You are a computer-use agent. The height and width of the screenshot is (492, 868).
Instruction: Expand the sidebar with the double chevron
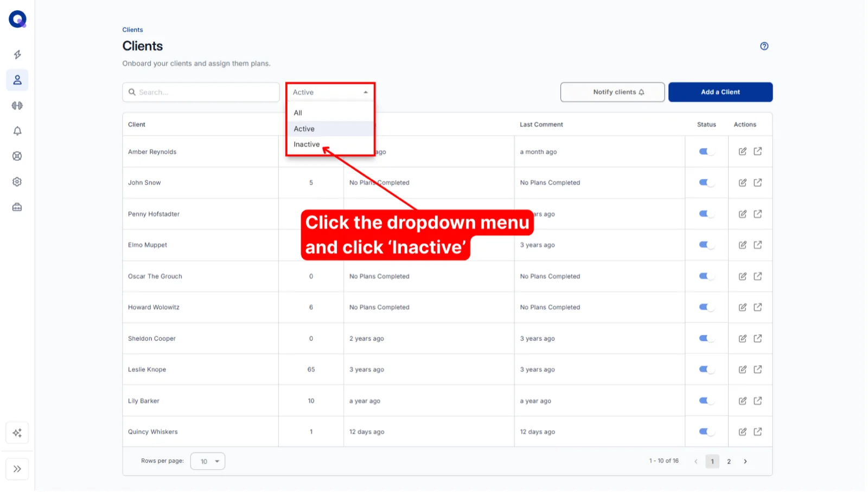click(x=17, y=469)
